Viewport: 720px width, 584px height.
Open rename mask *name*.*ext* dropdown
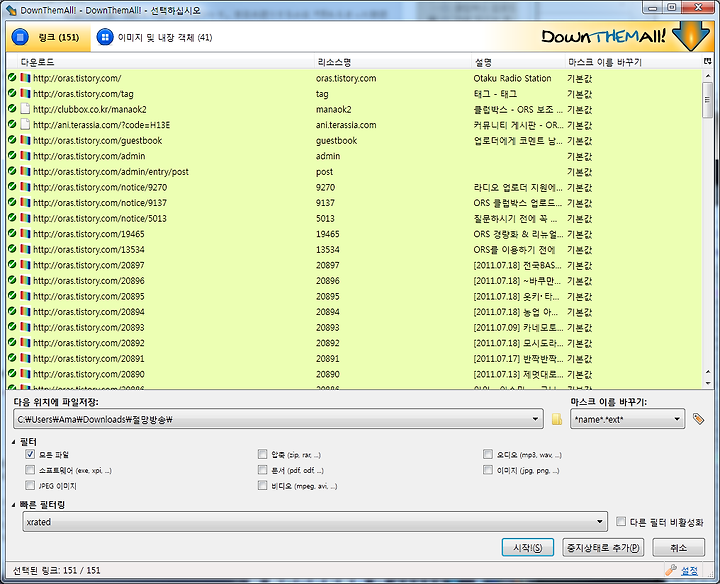coord(676,419)
